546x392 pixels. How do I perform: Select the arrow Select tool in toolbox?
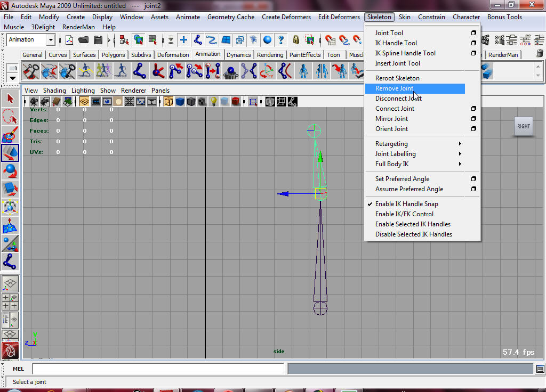click(x=10, y=99)
